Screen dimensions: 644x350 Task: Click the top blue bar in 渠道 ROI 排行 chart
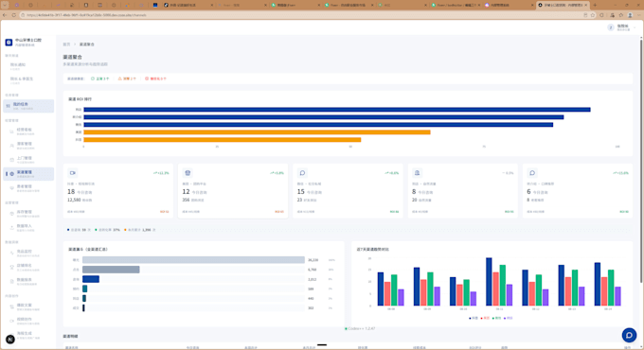coord(337,110)
